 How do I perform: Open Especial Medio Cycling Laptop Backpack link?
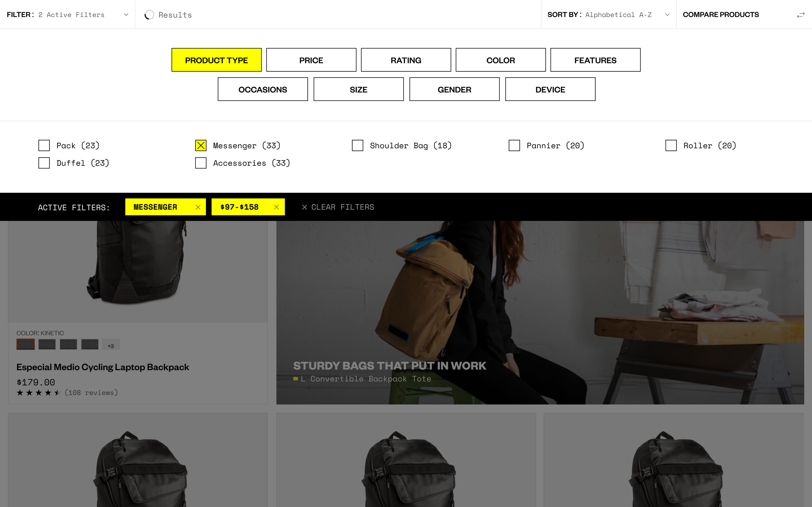pos(103,367)
